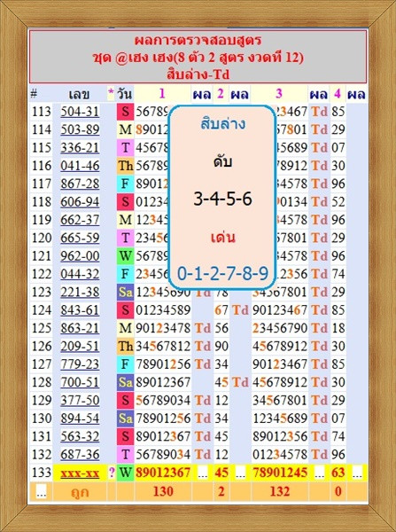The height and width of the screenshot is (532, 396).
Task: Click the ellipsis after 89012367 in row 133
Action: 202,473
